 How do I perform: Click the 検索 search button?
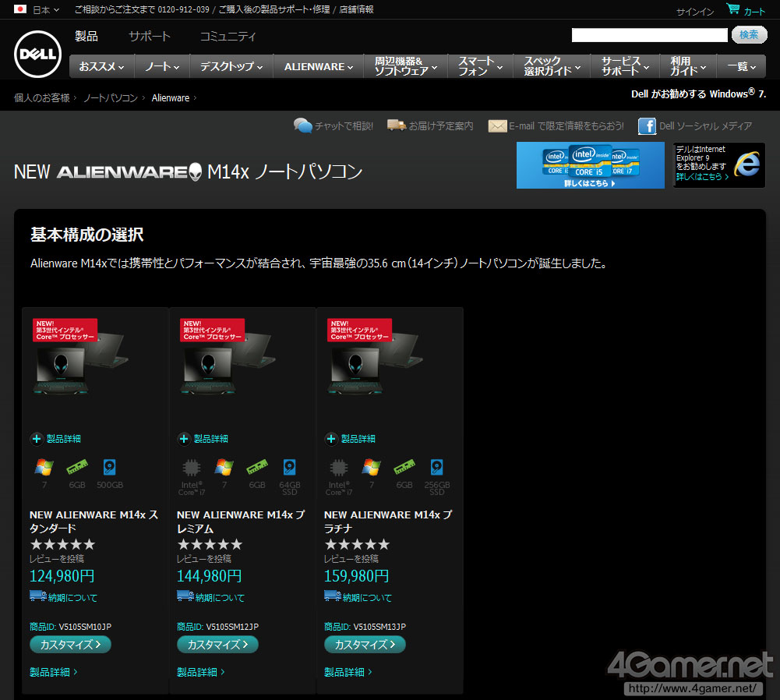pyautogui.click(x=749, y=35)
